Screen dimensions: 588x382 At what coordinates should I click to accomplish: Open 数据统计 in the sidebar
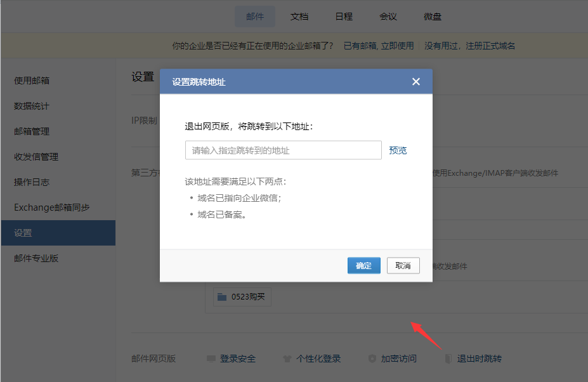(x=32, y=106)
